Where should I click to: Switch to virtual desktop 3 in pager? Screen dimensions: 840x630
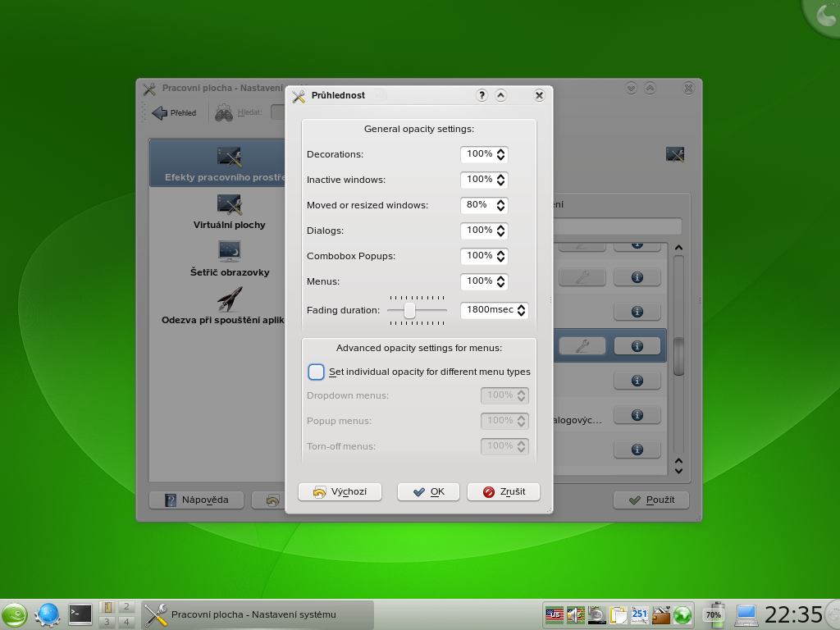coord(107,622)
